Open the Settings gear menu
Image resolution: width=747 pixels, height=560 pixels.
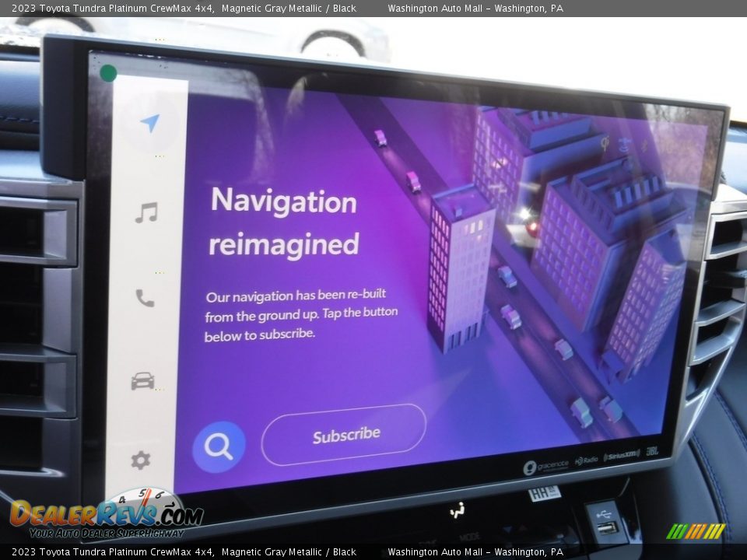click(141, 460)
